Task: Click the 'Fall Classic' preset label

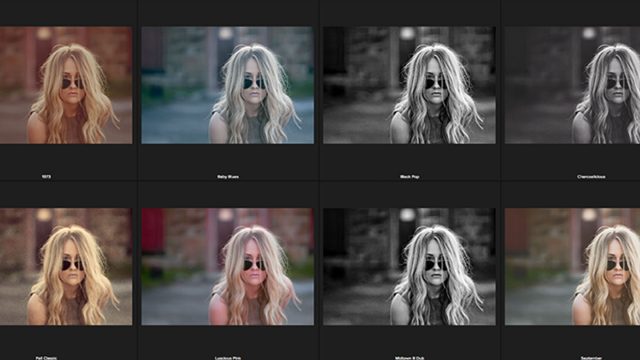Action: click(x=46, y=358)
